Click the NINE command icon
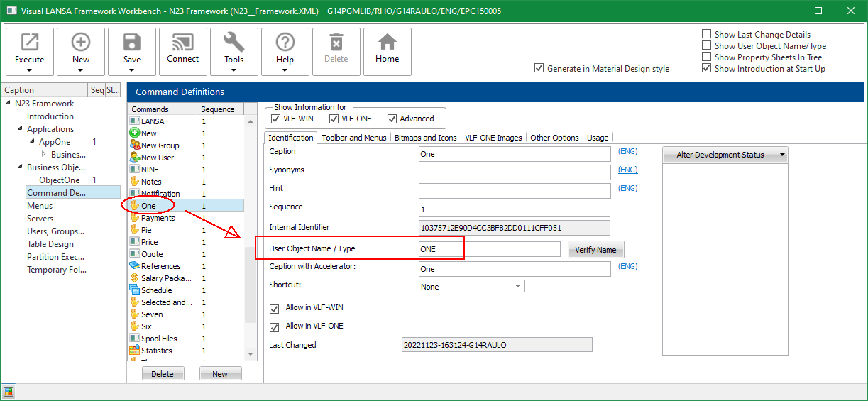868x401 pixels. [134, 170]
